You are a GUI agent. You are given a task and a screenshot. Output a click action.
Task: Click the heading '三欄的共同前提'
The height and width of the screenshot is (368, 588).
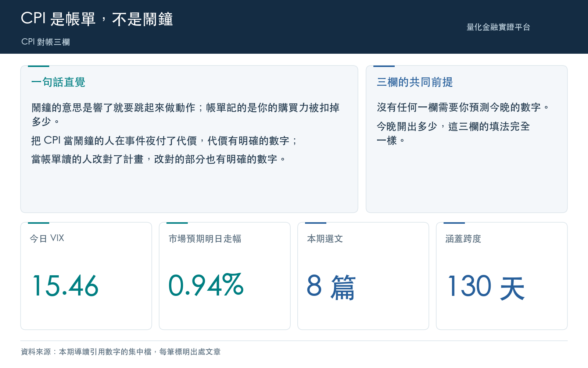pyautogui.click(x=415, y=82)
